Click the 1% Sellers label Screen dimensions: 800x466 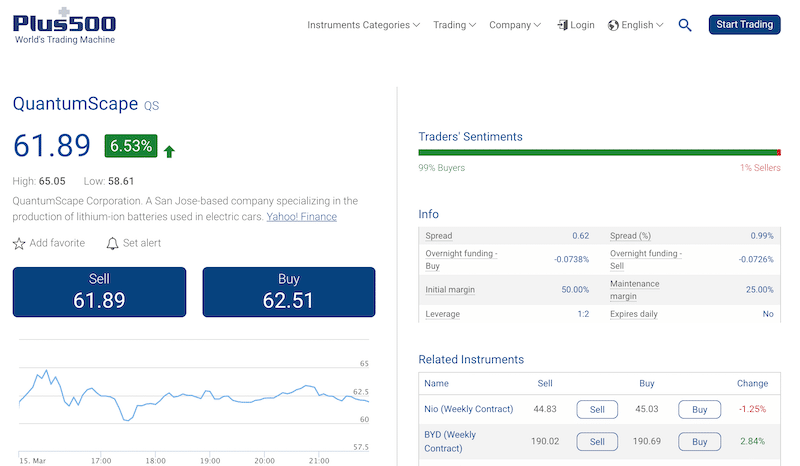(760, 167)
